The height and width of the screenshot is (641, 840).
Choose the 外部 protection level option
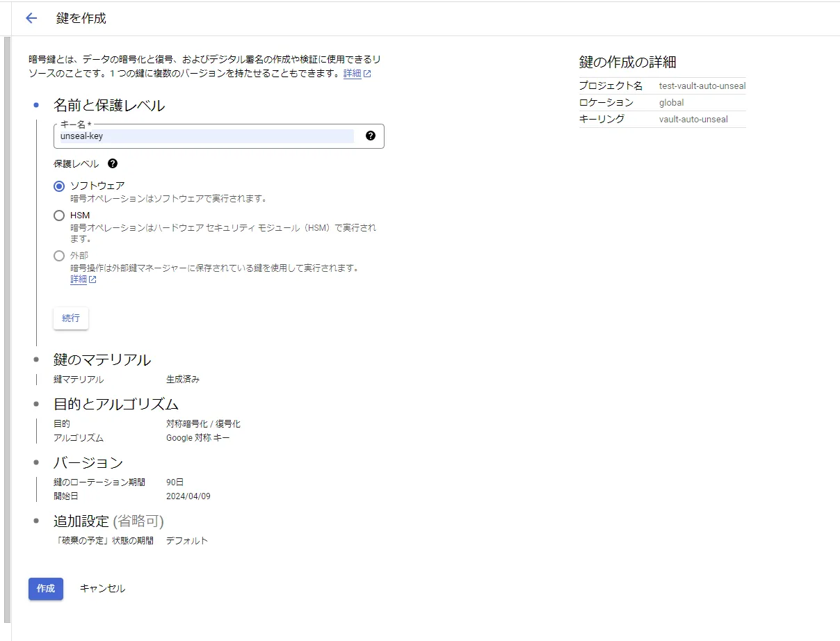(60, 255)
